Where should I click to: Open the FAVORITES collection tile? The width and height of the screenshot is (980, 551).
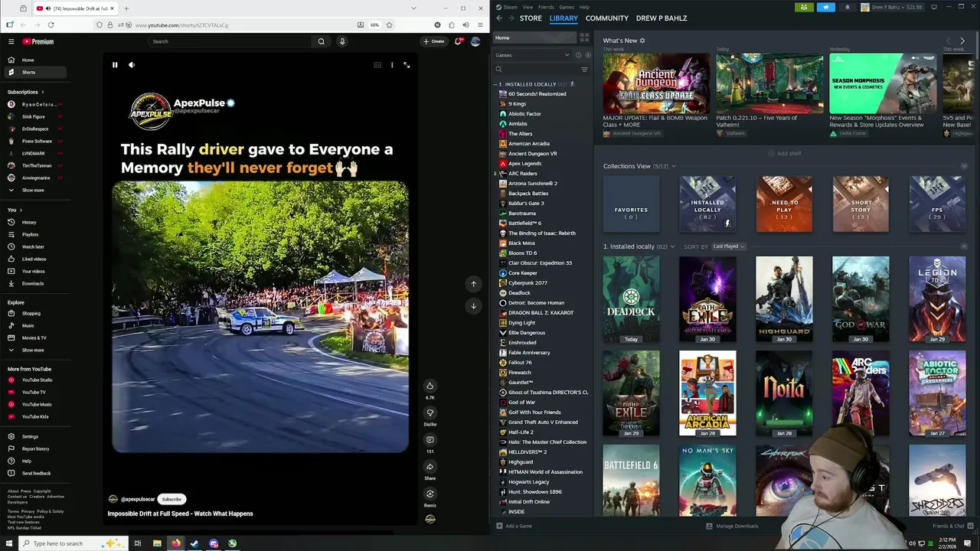pyautogui.click(x=631, y=204)
